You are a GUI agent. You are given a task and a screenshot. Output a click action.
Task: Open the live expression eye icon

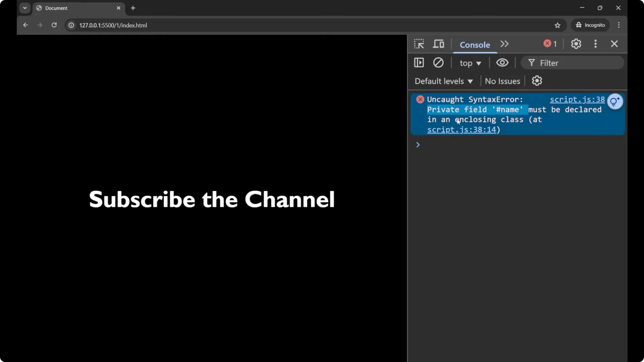(502, 63)
